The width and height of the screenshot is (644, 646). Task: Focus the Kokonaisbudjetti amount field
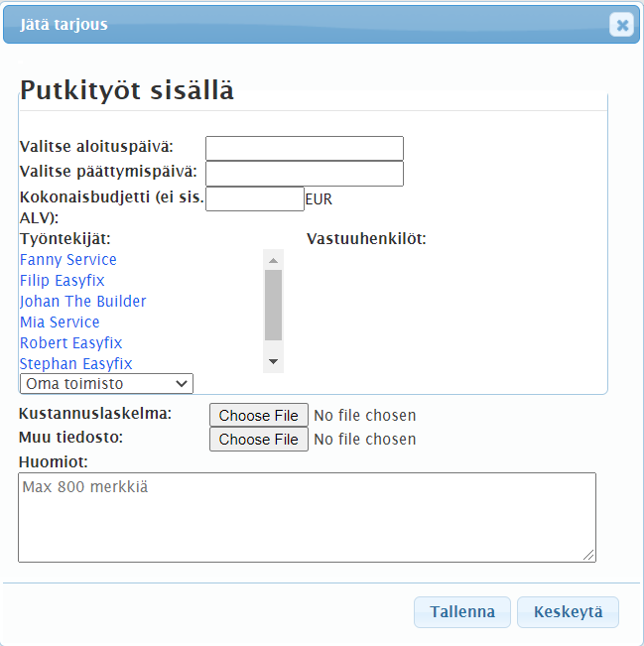[x=254, y=198]
